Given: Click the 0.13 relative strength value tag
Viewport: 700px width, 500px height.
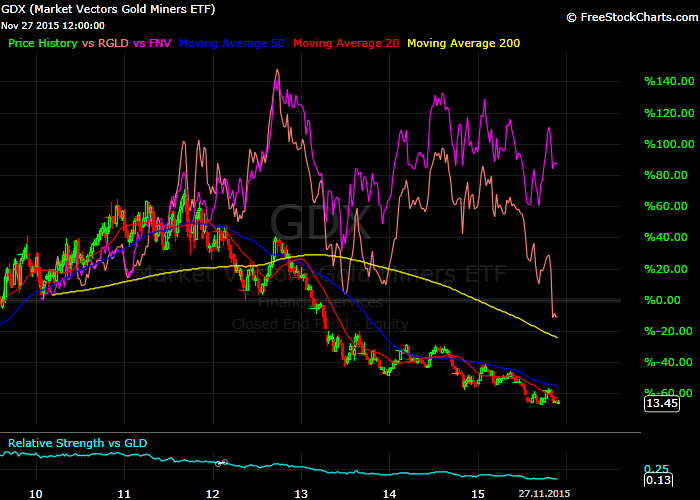Looking at the screenshot, I should point(658,480).
